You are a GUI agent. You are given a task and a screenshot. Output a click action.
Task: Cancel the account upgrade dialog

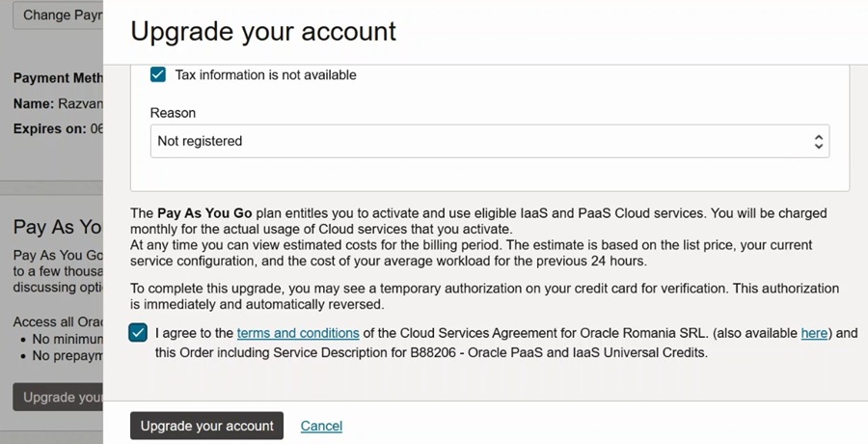click(321, 426)
